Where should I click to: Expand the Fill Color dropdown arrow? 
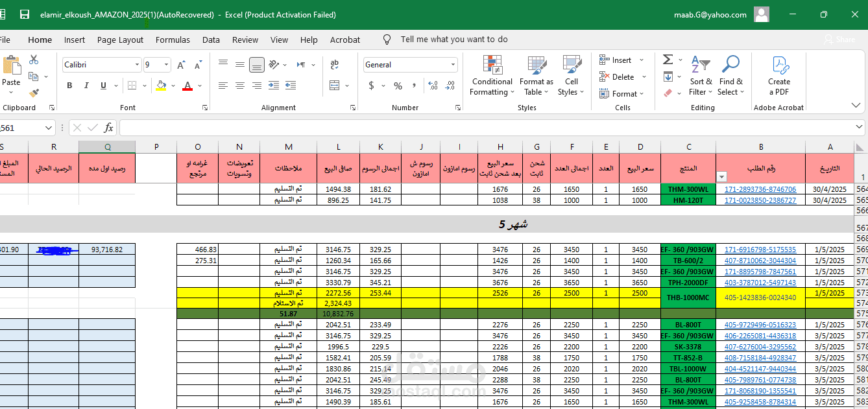(173, 86)
